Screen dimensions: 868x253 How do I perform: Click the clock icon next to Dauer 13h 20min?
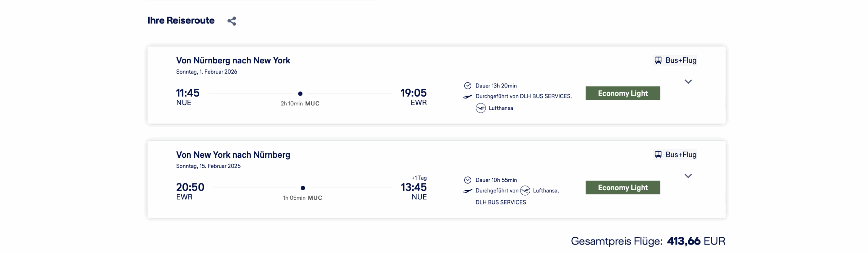(x=468, y=86)
